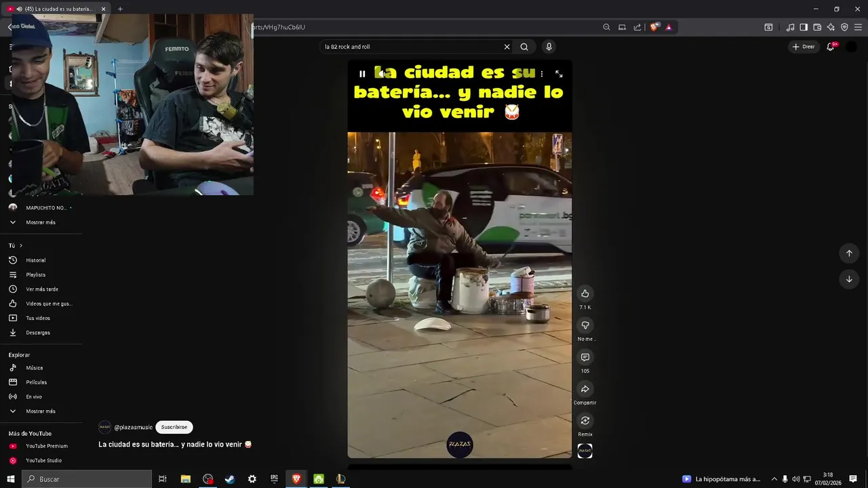
Task: Expand subscriptions with Mostrar más under MAPUCHITO
Action: tap(41, 222)
